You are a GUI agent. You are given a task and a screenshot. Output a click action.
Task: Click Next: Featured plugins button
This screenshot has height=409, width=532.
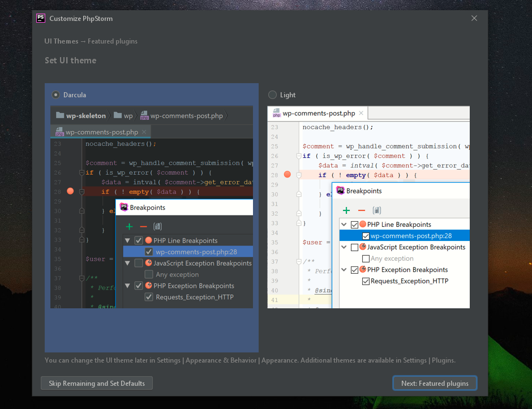[435, 383]
